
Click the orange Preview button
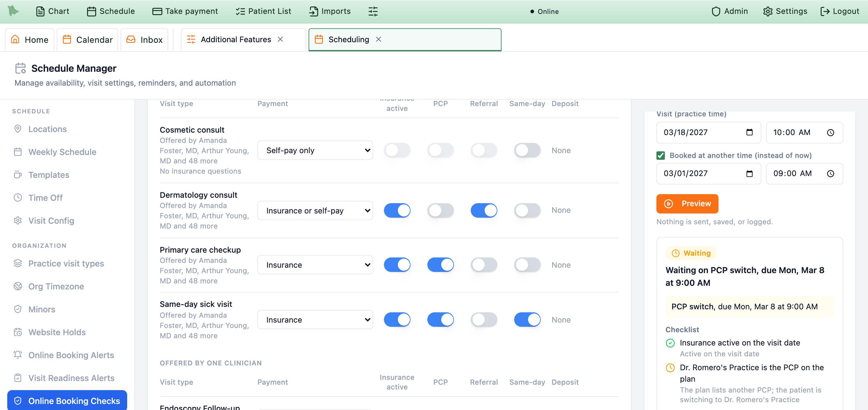point(687,203)
